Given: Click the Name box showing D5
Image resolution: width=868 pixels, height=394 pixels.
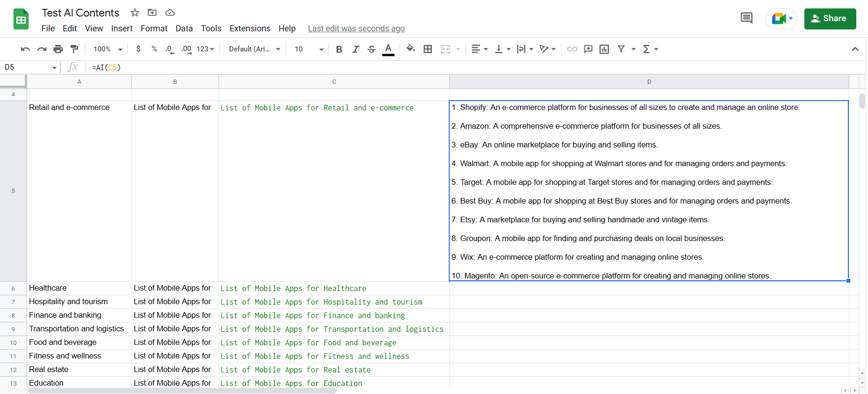Looking at the screenshot, I should 30,67.
